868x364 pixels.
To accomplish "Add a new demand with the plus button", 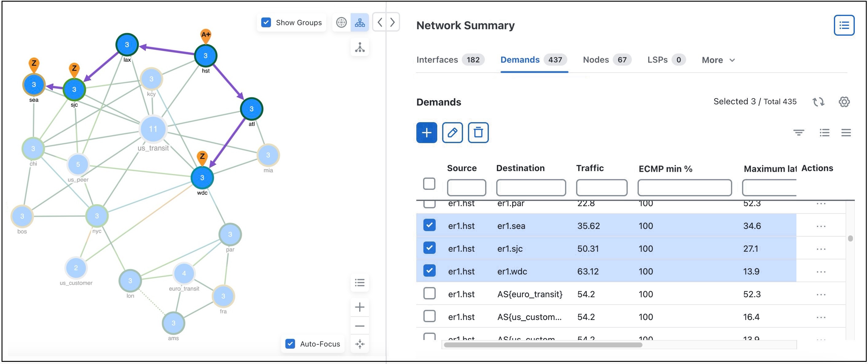I will (x=426, y=133).
